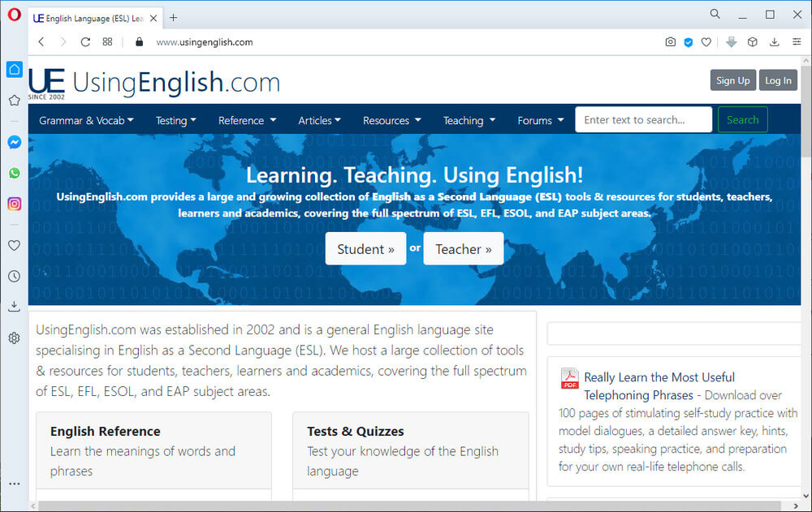Open the Home icon in Opera sidebar
The width and height of the screenshot is (812, 512).
pyautogui.click(x=15, y=69)
